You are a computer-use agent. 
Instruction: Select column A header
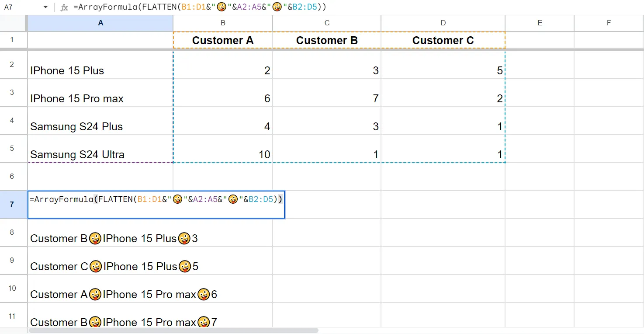tap(100, 23)
